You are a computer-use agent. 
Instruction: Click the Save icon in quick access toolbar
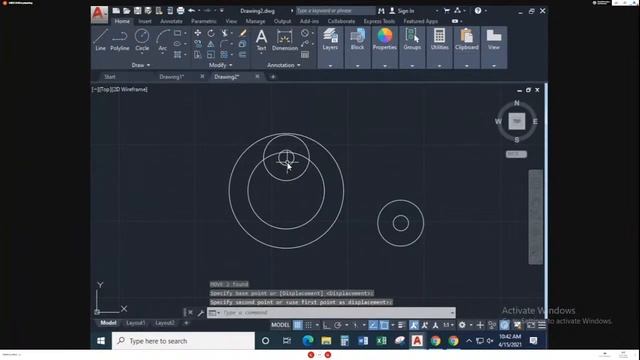138,11
